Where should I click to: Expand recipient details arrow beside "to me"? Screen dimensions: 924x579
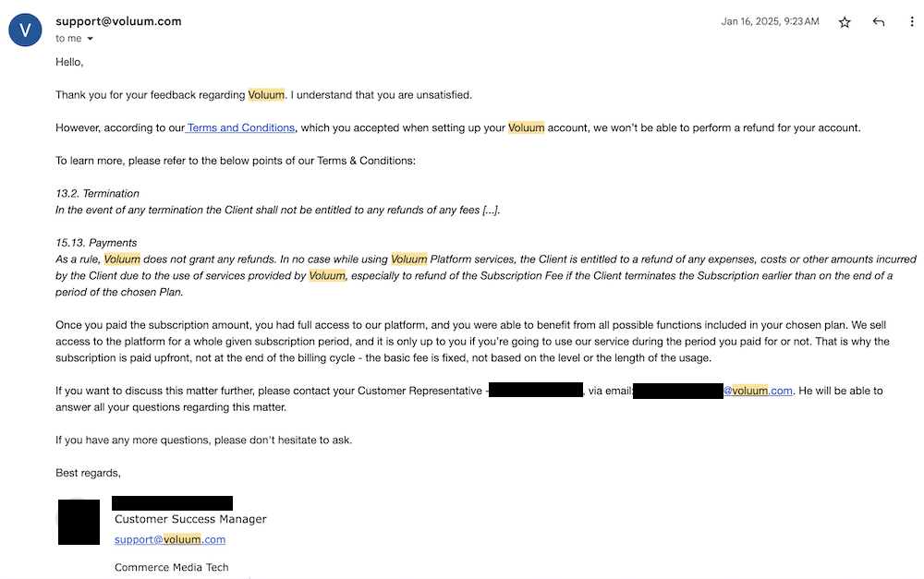[91, 39]
